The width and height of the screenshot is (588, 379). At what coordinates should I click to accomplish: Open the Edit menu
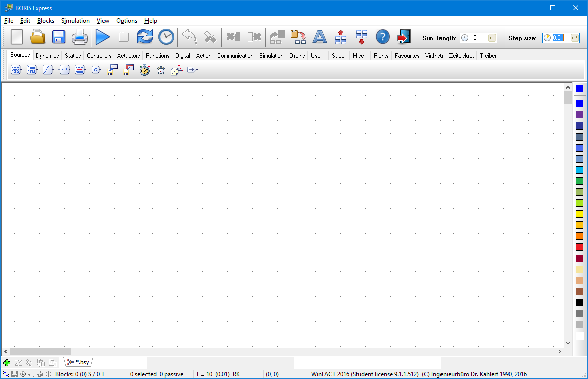(x=25, y=21)
